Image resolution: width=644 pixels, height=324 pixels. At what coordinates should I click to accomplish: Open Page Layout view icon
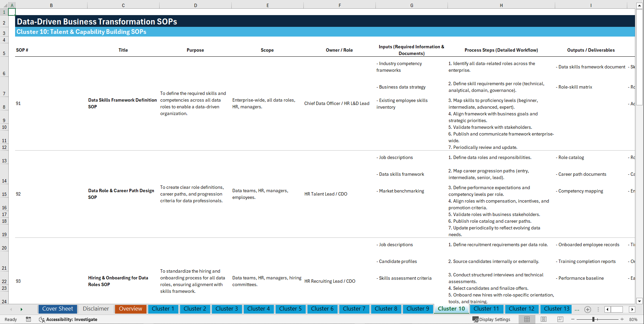[x=543, y=319]
